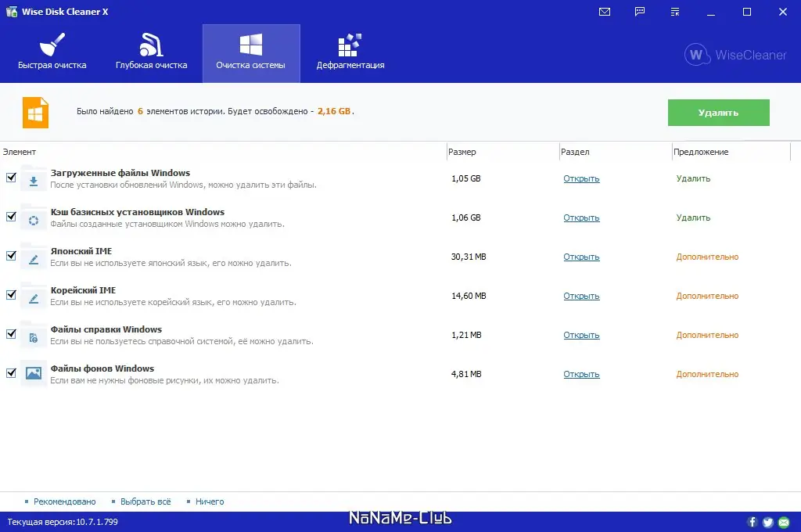Click the installer cache icon of Кэш базисных установщиков
Screen dimensions: 801x532
[34, 219]
